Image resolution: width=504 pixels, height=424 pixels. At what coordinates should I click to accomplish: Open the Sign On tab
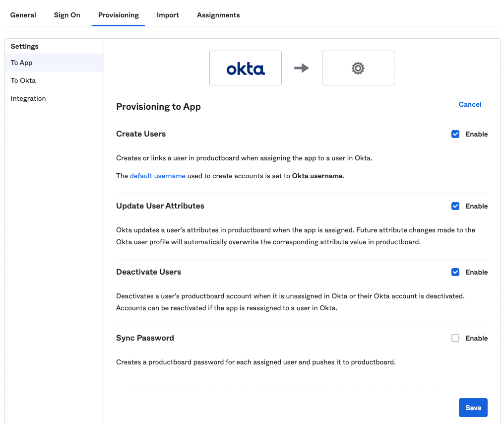click(x=66, y=15)
